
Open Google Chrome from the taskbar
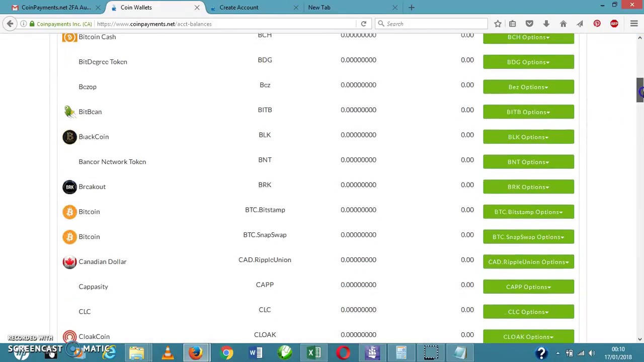(226, 353)
